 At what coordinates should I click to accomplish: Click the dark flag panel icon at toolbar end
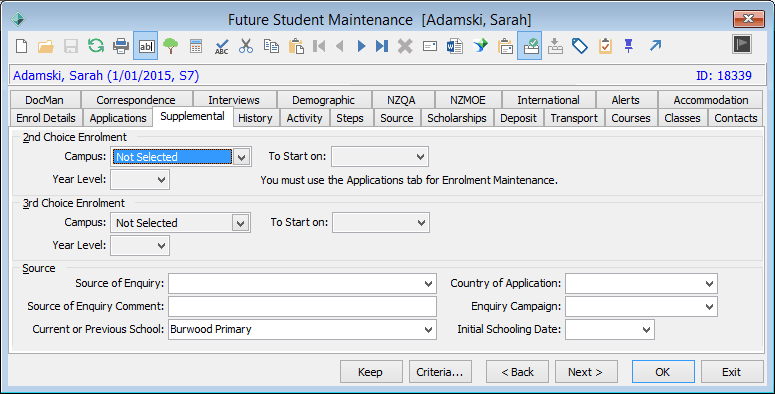[742, 44]
